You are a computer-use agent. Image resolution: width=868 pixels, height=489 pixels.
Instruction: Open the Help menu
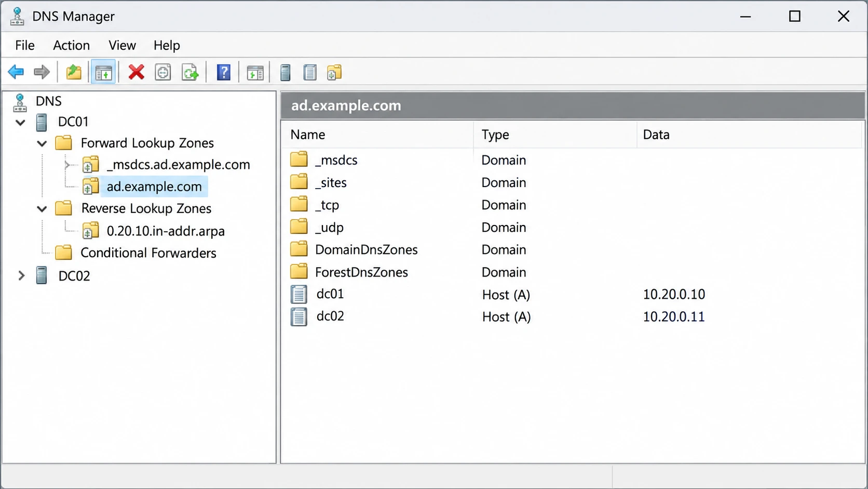[x=167, y=45]
